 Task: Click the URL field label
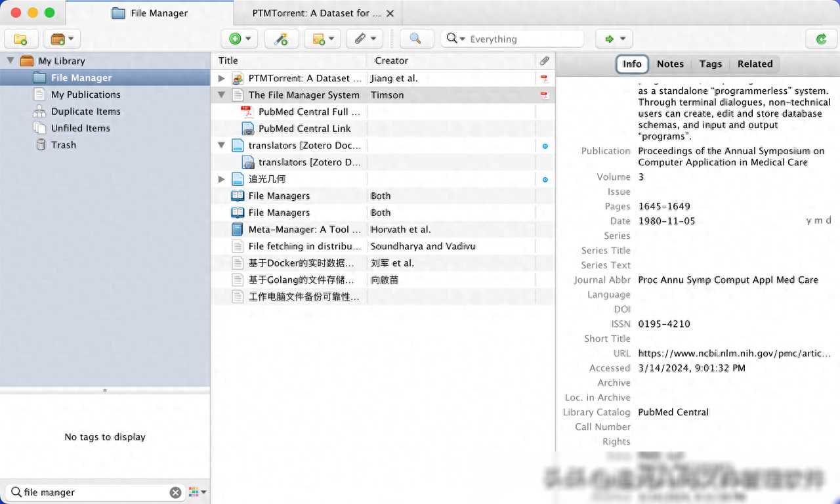pyautogui.click(x=621, y=353)
